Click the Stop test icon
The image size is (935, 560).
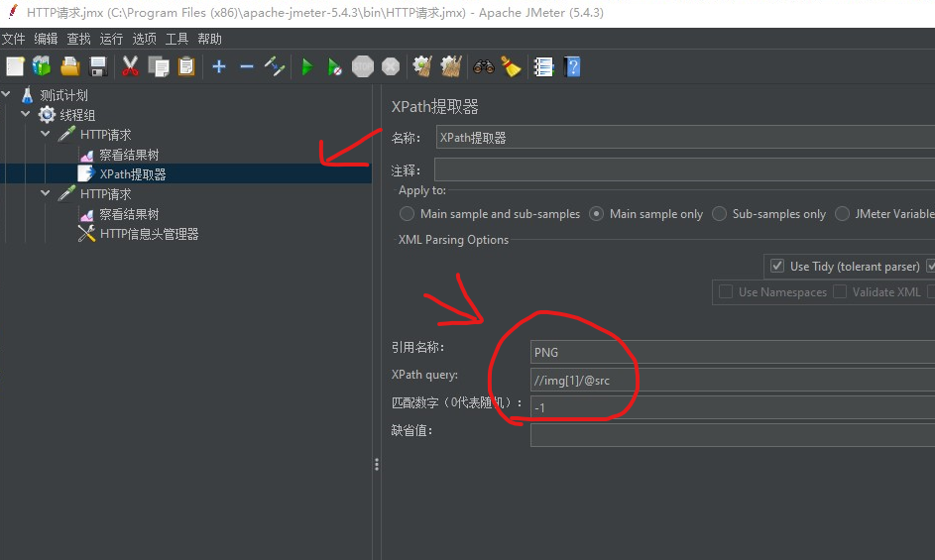pyautogui.click(x=363, y=66)
